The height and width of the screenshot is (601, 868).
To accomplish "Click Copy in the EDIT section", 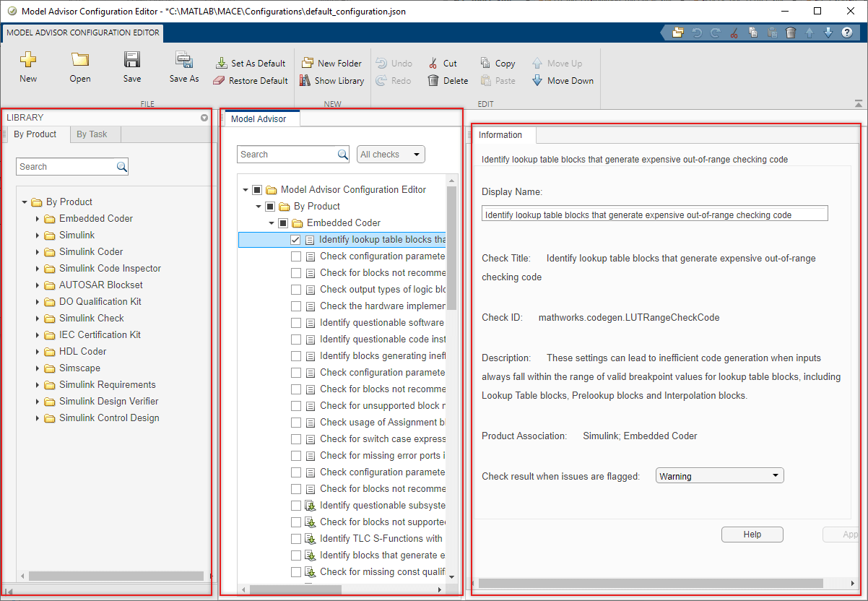I will [497, 64].
